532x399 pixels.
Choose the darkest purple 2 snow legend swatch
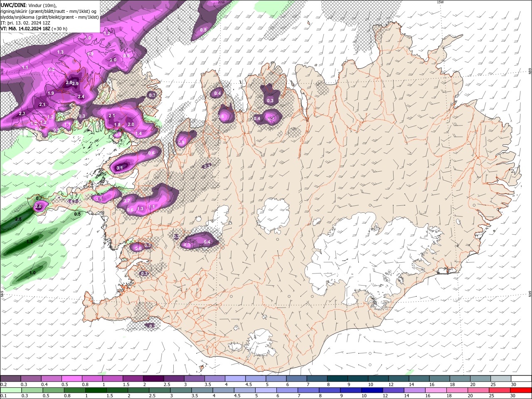pyautogui.click(x=153, y=379)
